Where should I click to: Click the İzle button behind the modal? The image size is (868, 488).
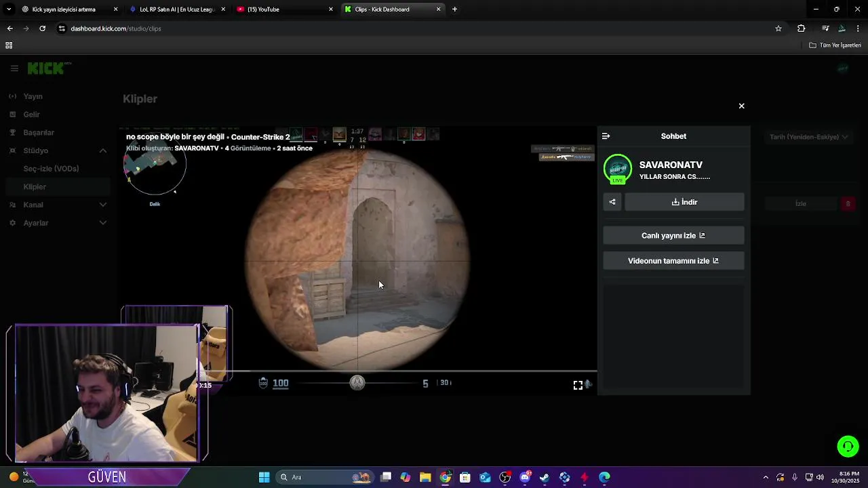[x=801, y=203]
